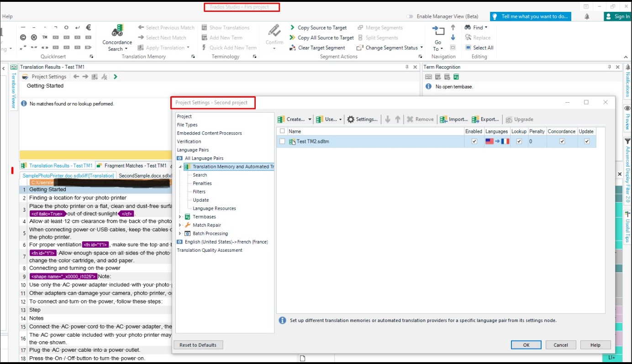Select Penalties in settings tree
Screen dimensions: 632x364
202,183
